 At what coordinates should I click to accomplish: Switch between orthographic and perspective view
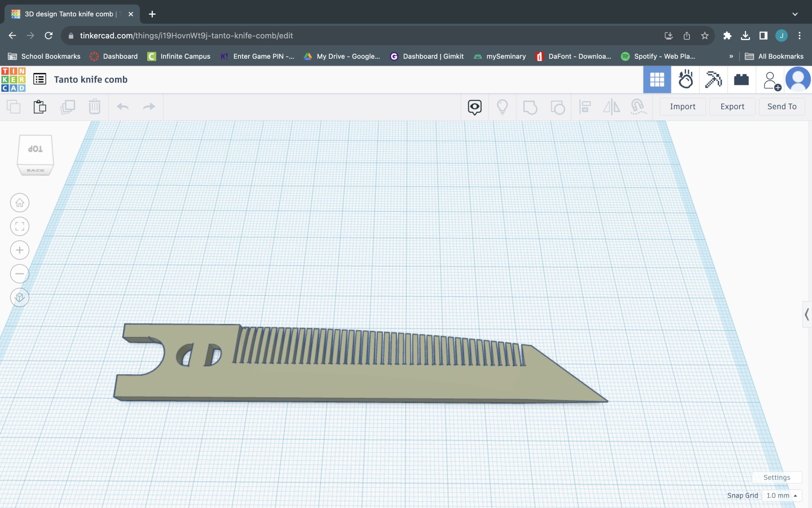[19, 297]
